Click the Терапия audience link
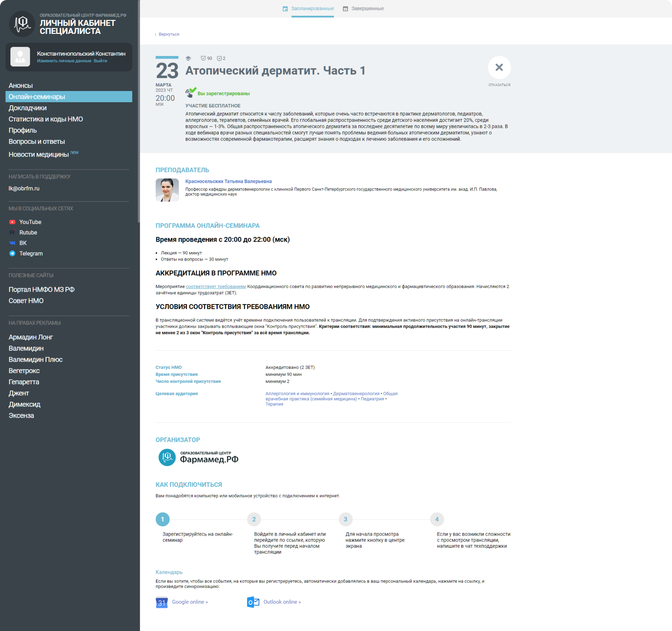This screenshot has width=672, height=631. (x=274, y=404)
